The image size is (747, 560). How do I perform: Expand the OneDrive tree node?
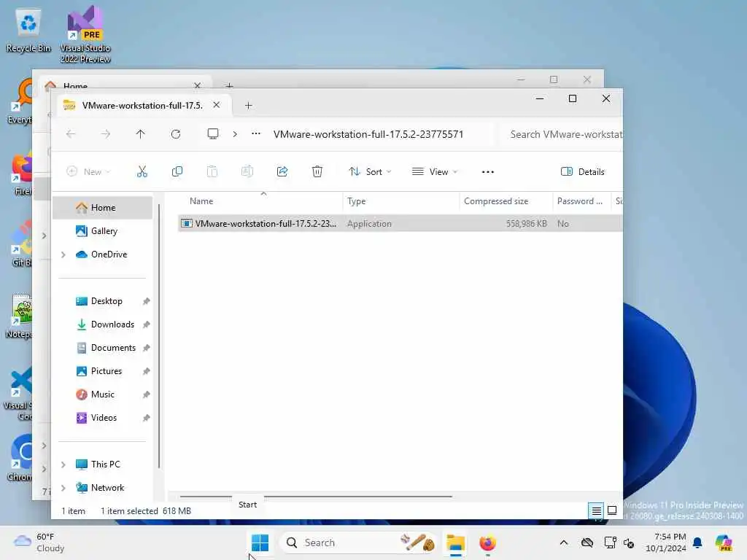tap(63, 254)
